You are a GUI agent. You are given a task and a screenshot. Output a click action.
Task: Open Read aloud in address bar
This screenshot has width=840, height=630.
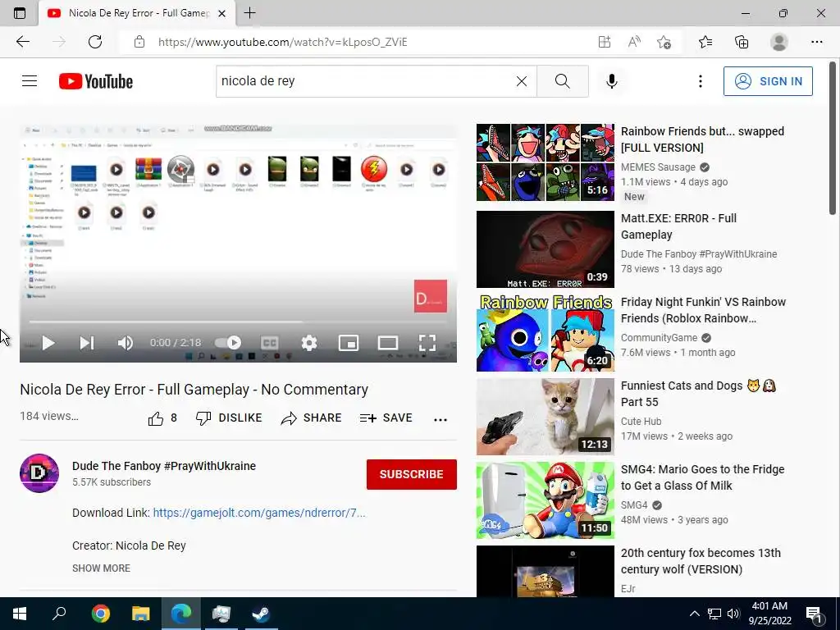(634, 42)
